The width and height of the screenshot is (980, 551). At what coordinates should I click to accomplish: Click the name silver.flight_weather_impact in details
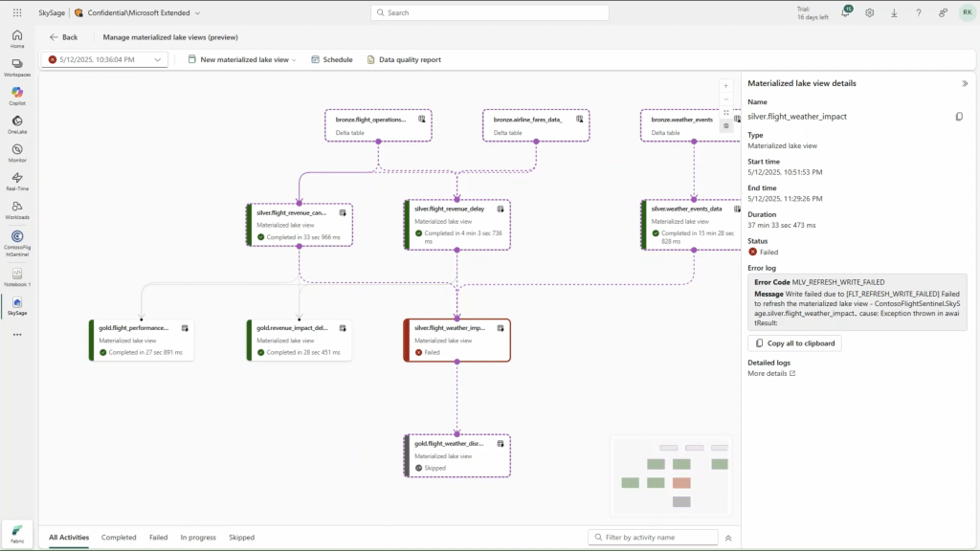coord(797,116)
